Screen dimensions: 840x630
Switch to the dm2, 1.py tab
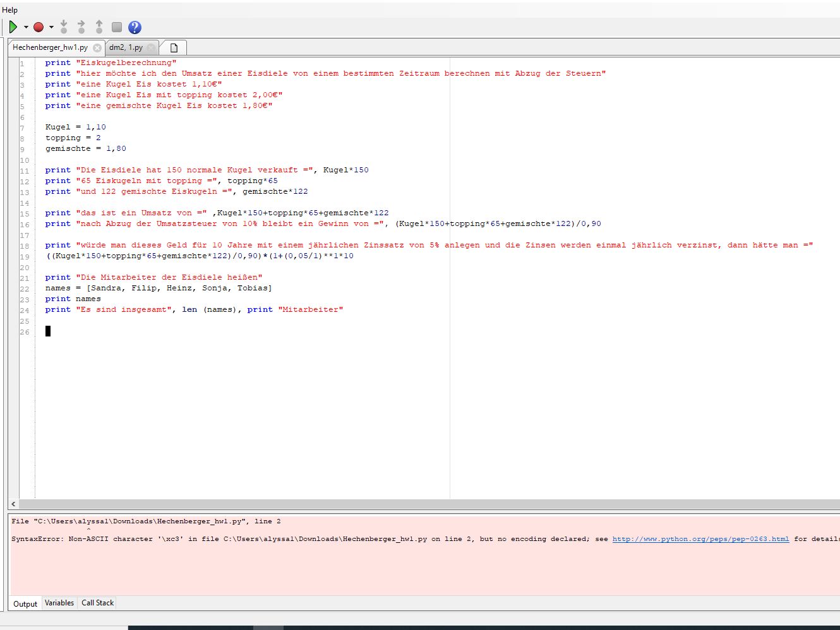pos(126,47)
